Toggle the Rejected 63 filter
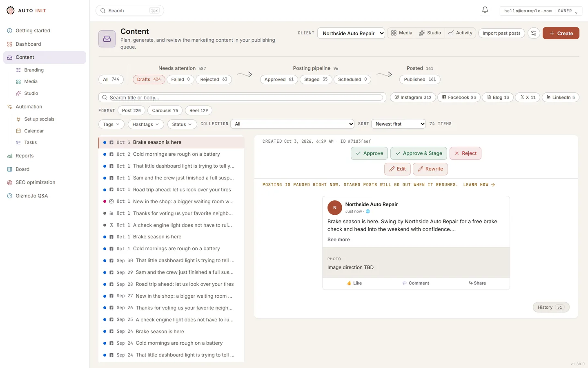588x368 pixels. point(214,79)
